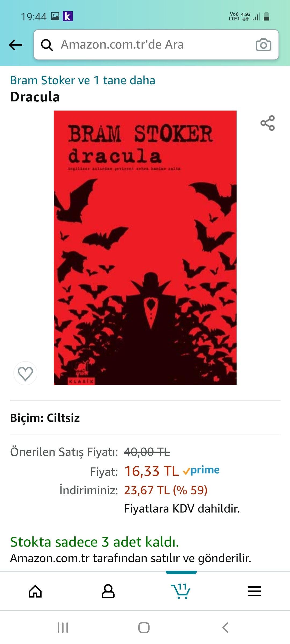This screenshot has width=290, height=644.
Task: Share this Dracula product
Action: [268, 123]
